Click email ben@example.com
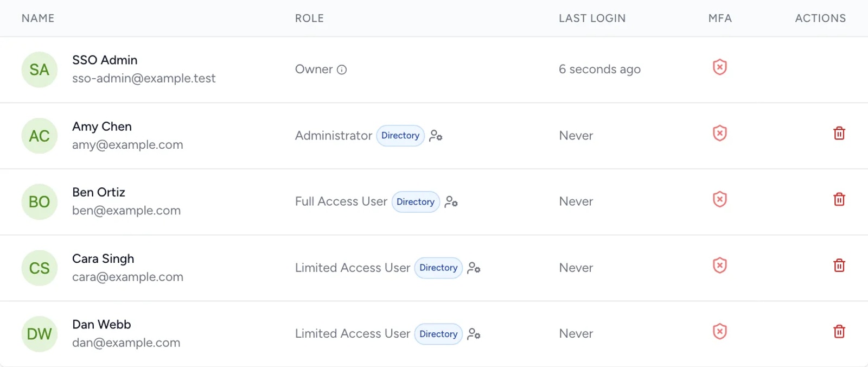The height and width of the screenshot is (367, 868). pyautogui.click(x=126, y=211)
